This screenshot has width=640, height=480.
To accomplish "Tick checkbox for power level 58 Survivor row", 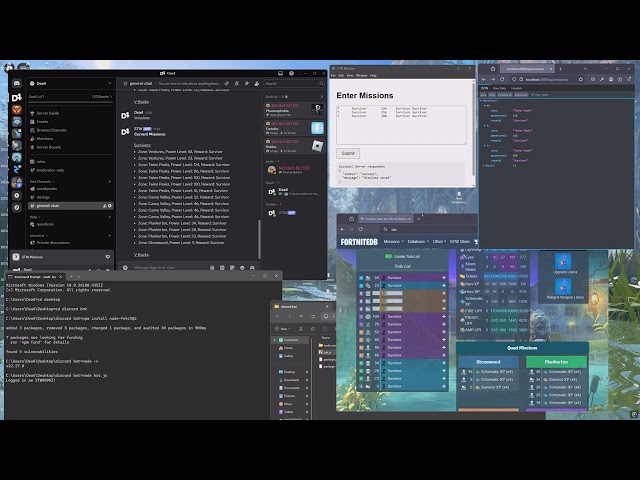I will point(361,278).
